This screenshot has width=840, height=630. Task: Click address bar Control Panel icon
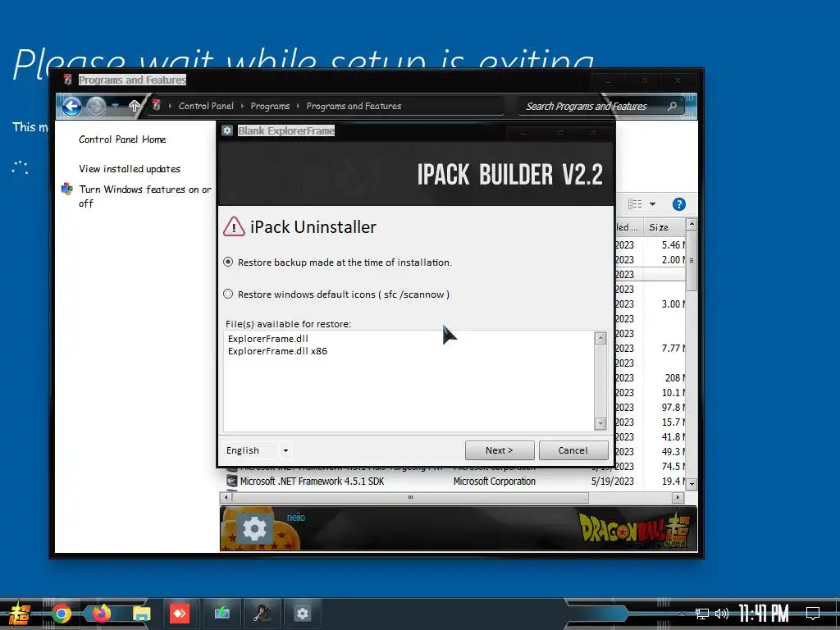point(157,105)
